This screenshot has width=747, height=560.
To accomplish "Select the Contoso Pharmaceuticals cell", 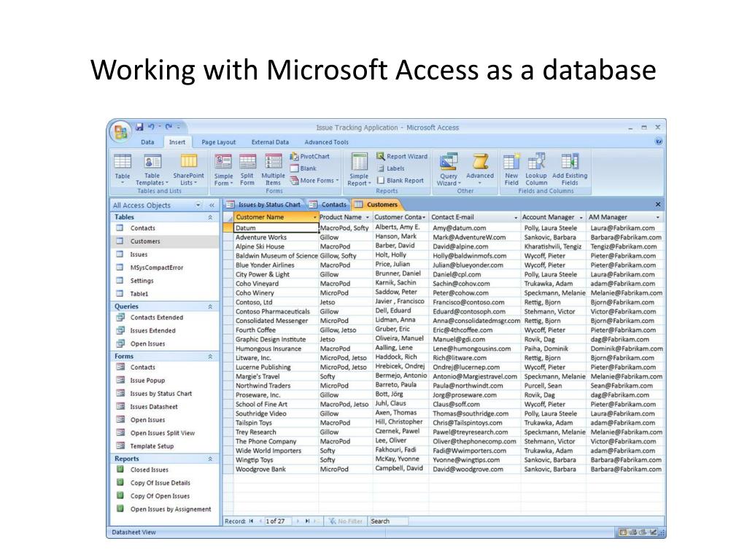I will pos(276,311).
